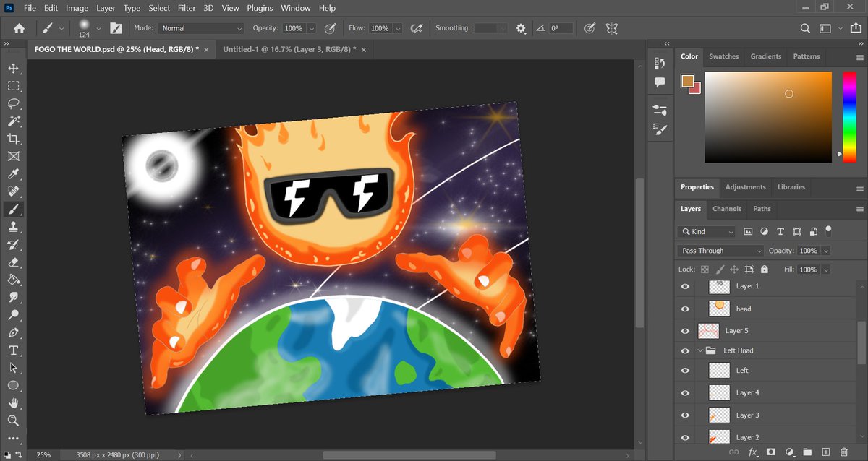Hide the head layer
This screenshot has height=461, width=868.
(685, 309)
